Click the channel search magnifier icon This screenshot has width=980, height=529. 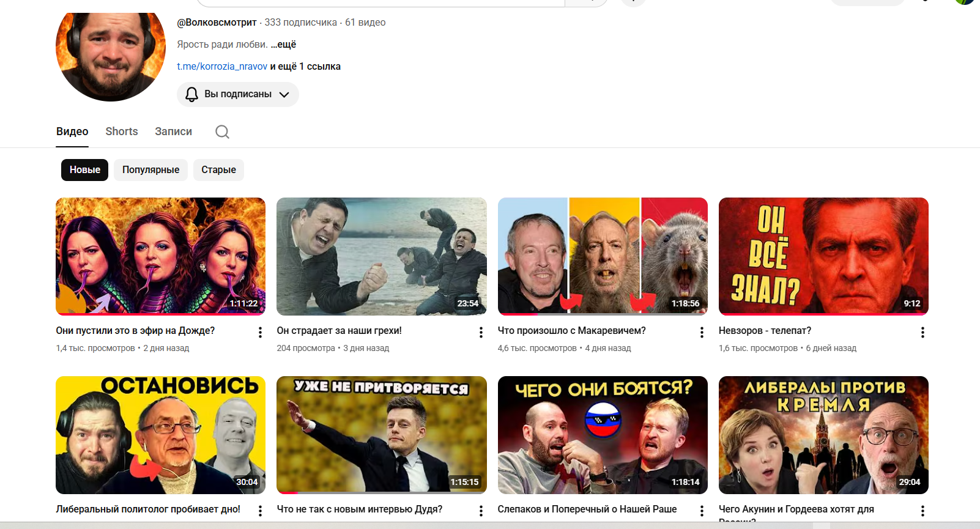(222, 132)
